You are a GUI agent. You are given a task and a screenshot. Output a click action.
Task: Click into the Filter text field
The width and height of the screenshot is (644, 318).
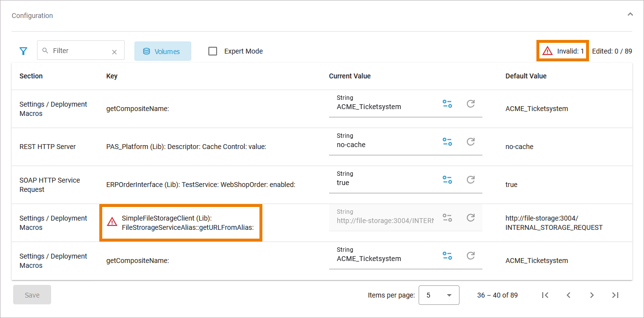click(x=78, y=51)
